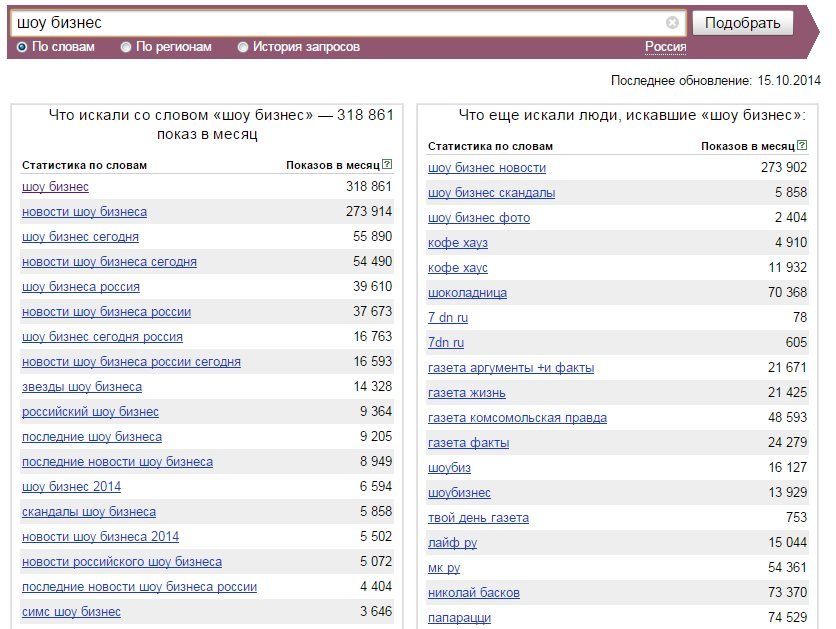Open the 'Россия' region selector
836x629 pixels.
click(x=665, y=47)
